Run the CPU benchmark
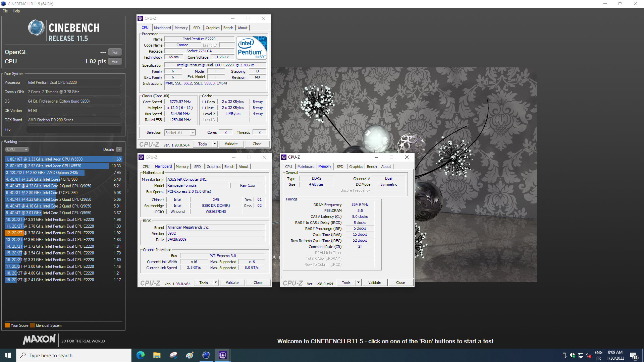Image resolution: width=644 pixels, height=362 pixels. point(115,62)
